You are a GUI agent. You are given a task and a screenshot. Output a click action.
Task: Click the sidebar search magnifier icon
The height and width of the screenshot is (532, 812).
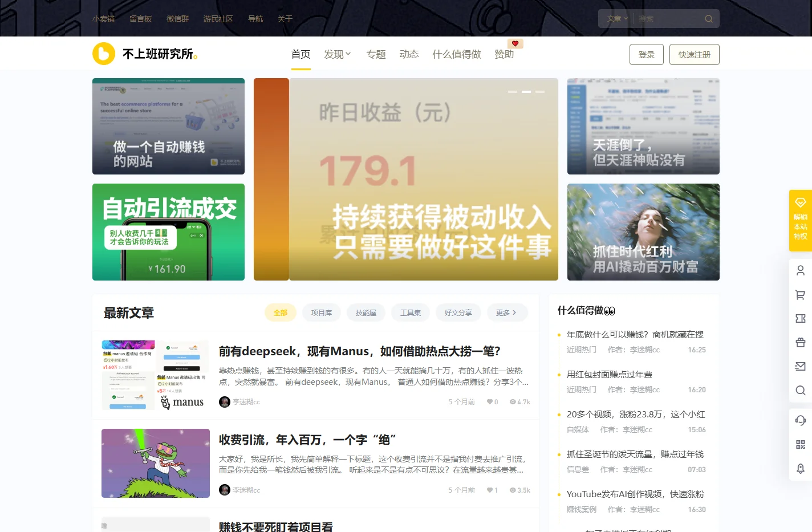[801, 390]
